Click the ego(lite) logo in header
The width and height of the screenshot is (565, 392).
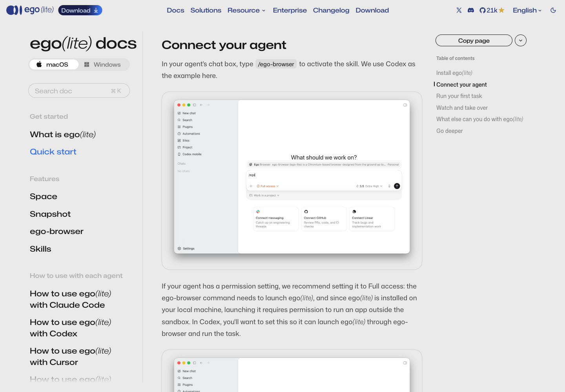point(30,10)
